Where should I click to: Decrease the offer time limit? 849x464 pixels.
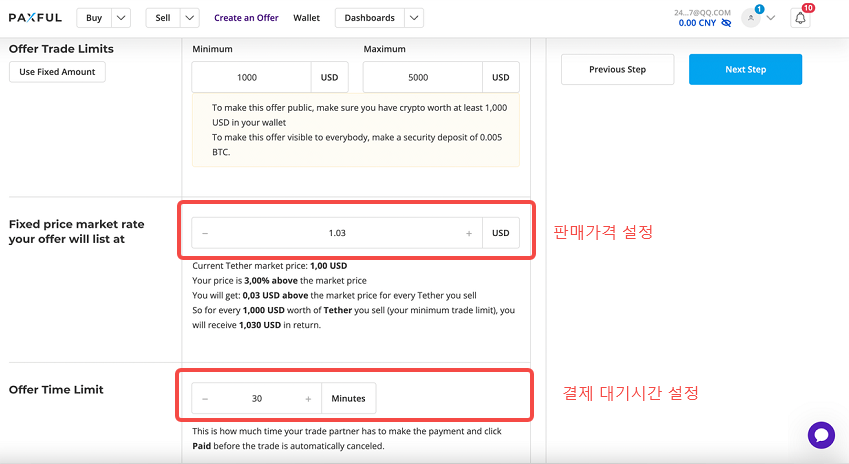(205, 399)
